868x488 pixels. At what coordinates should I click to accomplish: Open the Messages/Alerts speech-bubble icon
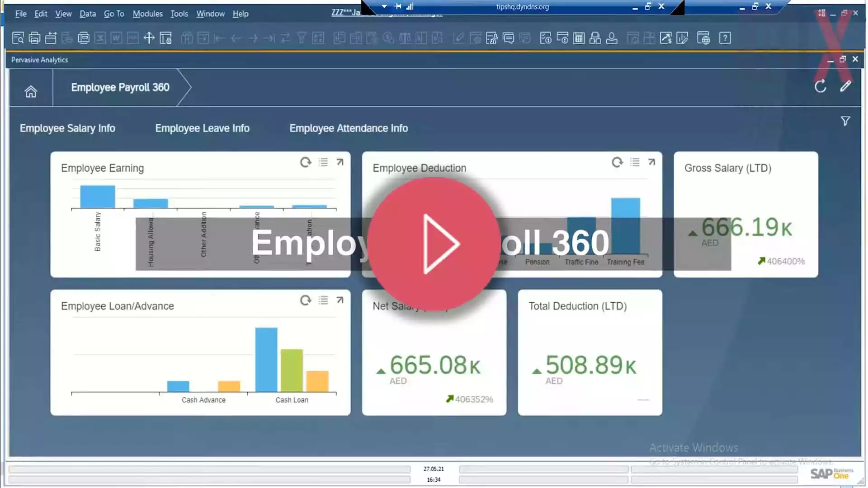508,38
